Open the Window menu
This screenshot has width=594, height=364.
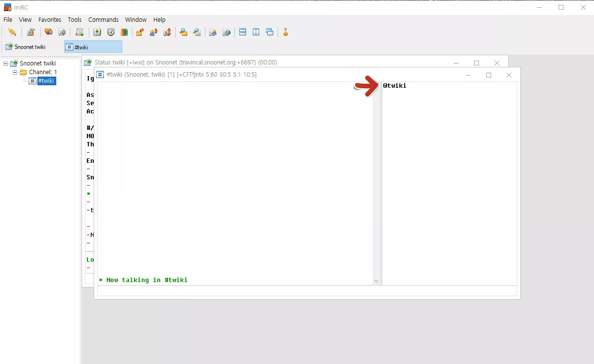tap(136, 20)
